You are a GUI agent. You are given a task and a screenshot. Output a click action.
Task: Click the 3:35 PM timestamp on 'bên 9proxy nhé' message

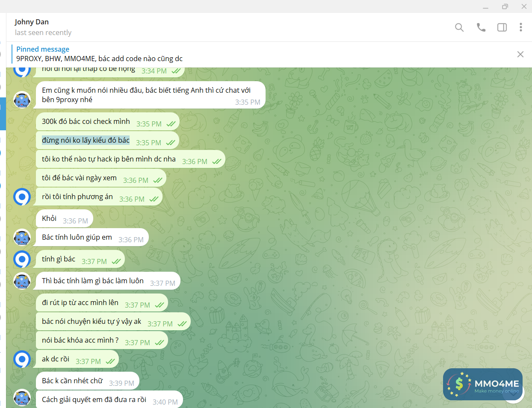248,103
